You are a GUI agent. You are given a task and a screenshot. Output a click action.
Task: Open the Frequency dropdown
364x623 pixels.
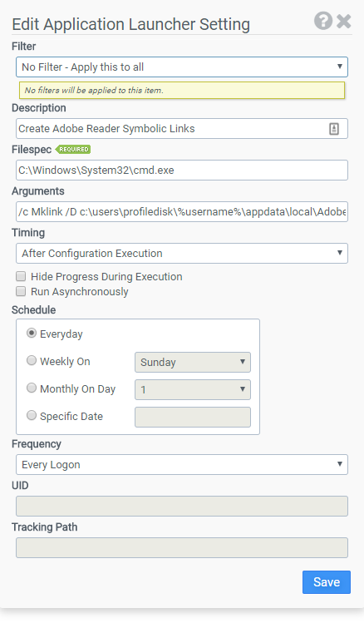click(182, 464)
